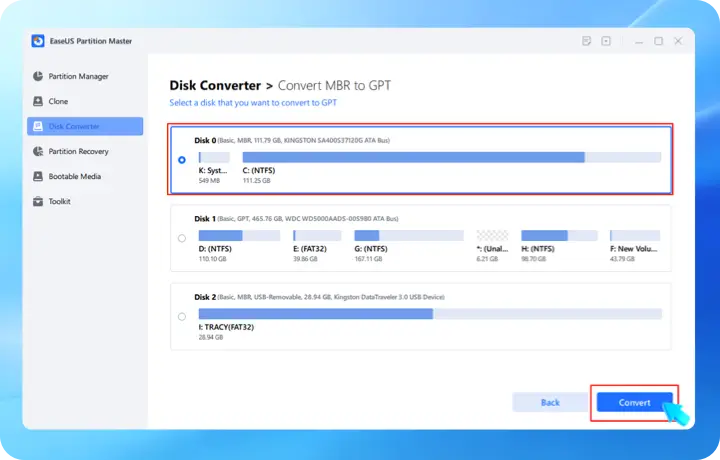The height and width of the screenshot is (460, 720).
Task: Open Partition Recovery section
Action: (x=85, y=151)
